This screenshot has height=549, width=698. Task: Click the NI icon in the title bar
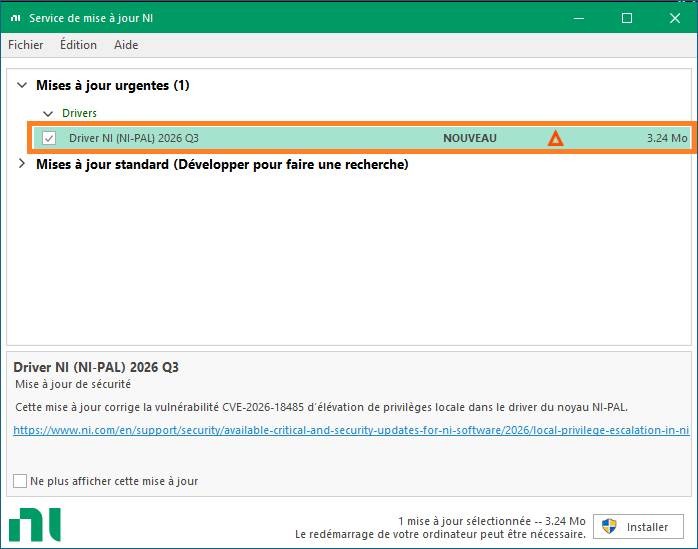pyautogui.click(x=16, y=18)
